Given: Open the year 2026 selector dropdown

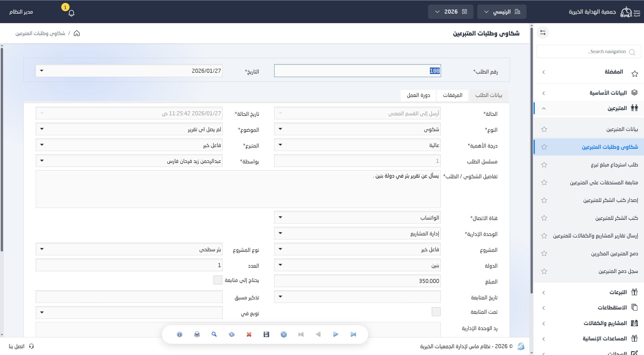Looking at the screenshot, I should [x=451, y=12].
